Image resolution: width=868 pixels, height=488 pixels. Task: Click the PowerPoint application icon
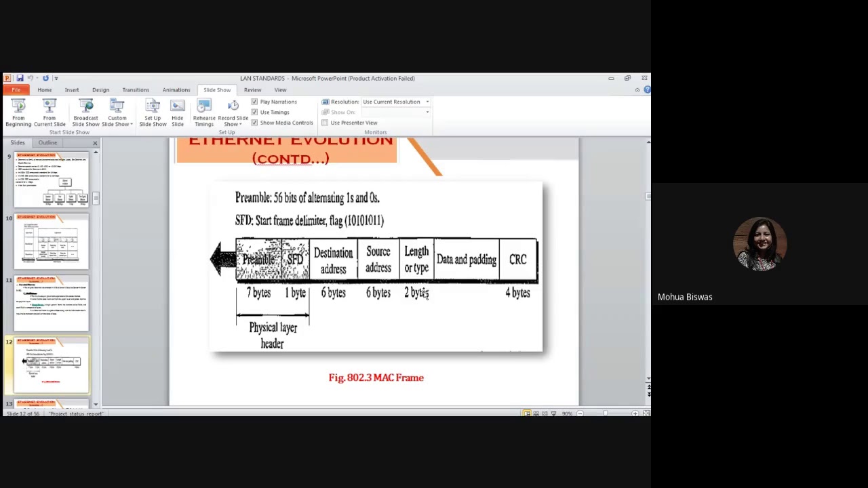[x=7, y=78]
